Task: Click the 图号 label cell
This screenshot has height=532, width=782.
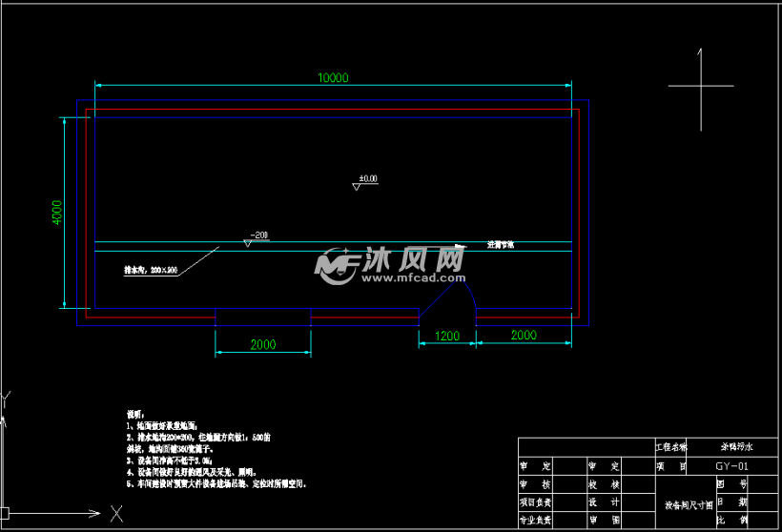Action: [x=732, y=484]
